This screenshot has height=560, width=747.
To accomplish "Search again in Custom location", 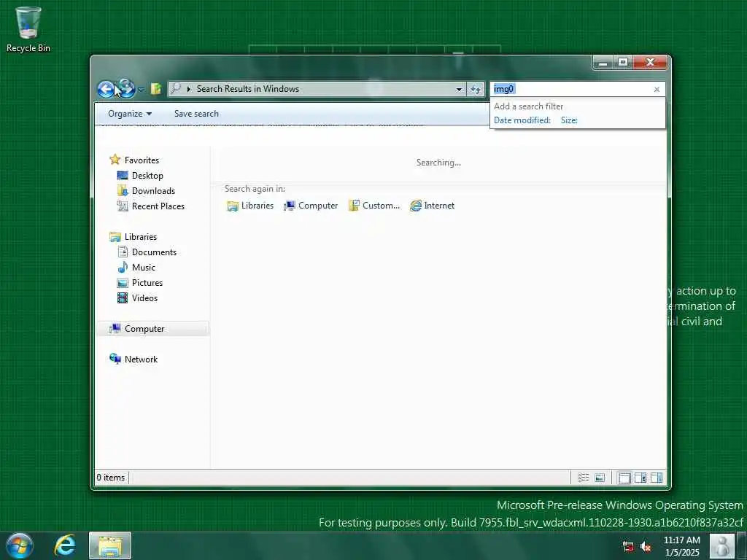I will [374, 206].
